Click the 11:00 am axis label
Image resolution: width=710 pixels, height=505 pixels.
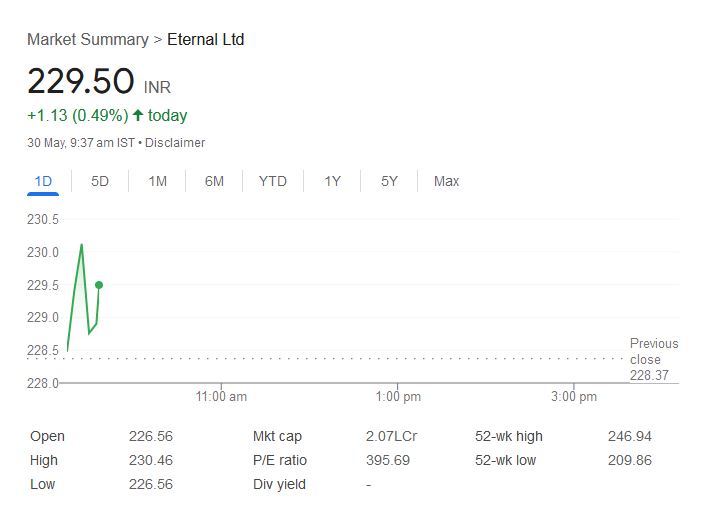pyautogui.click(x=221, y=397)
